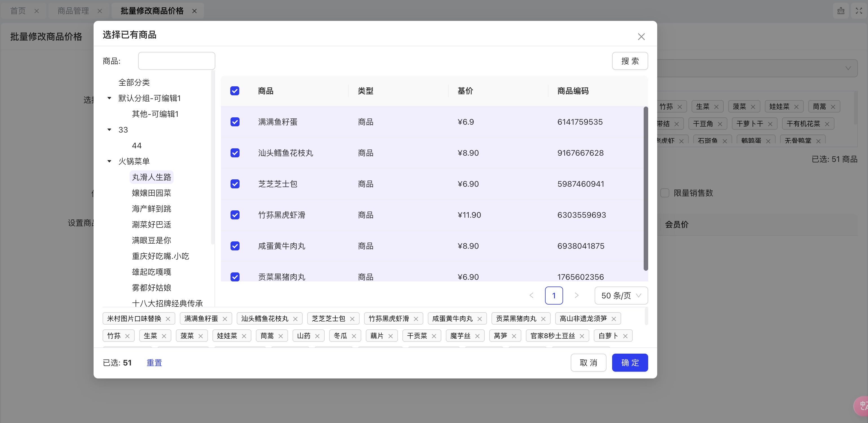Remove the 芝芝芝士包 tag

[352, 319]
